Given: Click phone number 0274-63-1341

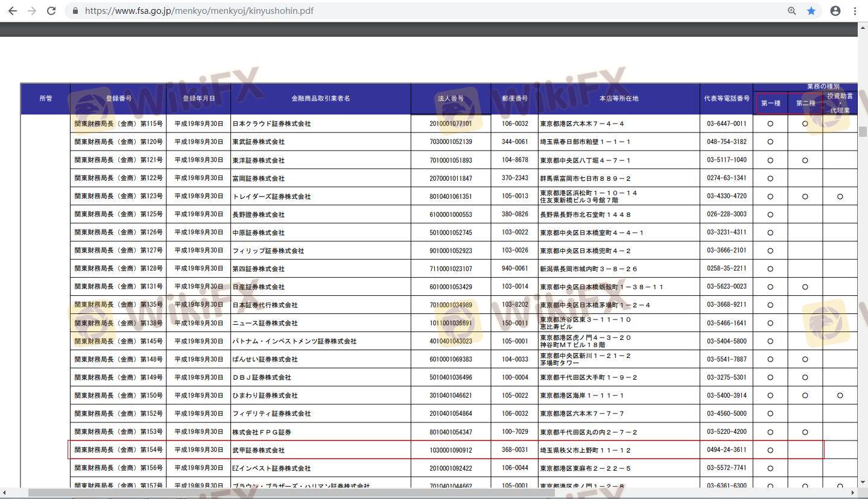Looking at the screenshot, I should (x=727, y=178).
